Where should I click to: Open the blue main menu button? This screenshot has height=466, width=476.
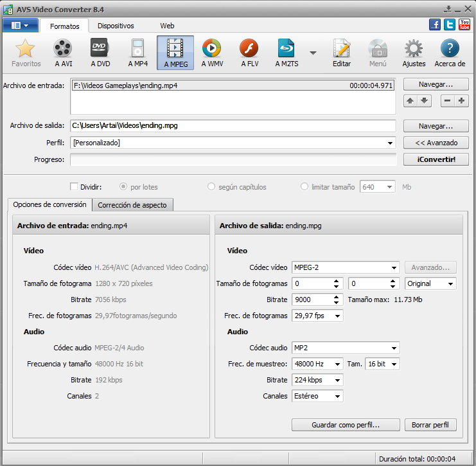pos(21,26)
